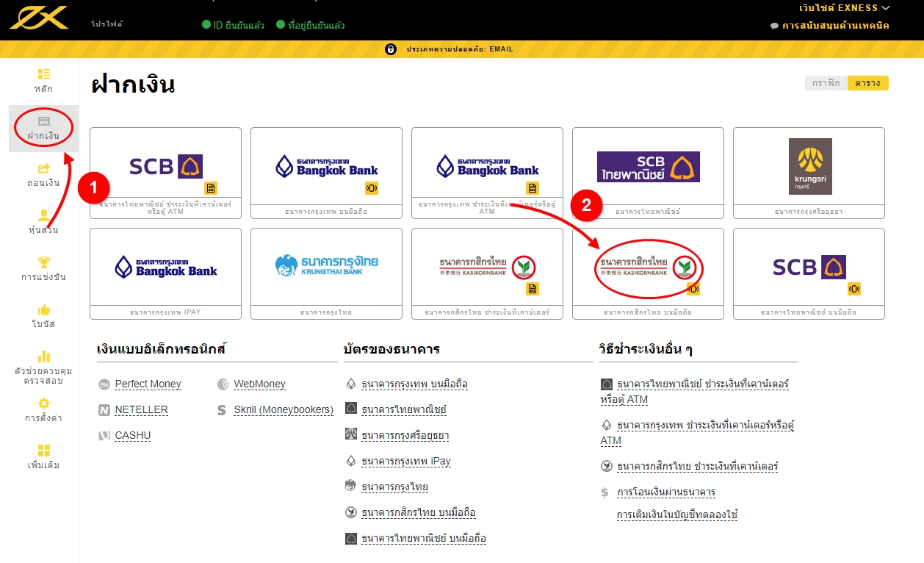Select Bangkok Bank IPAY card
This screenshot has width=924, height=563.
[x=165, y=273]
